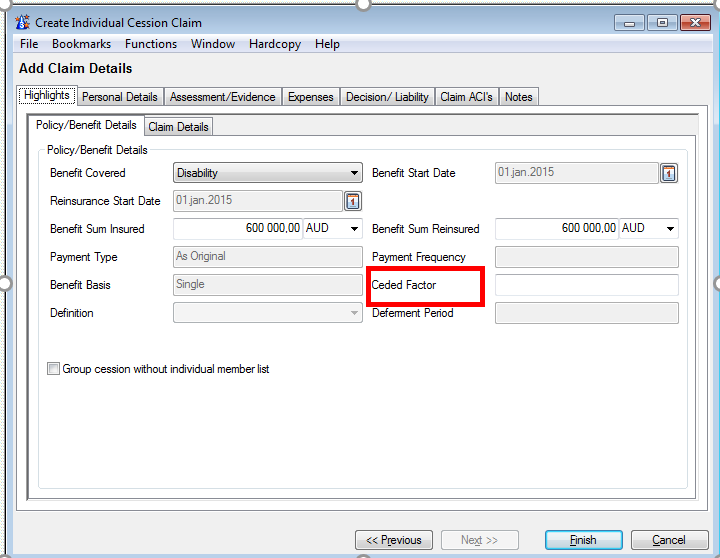Click the Finish button
The image size is (720, 558).
tap(583, 540)
